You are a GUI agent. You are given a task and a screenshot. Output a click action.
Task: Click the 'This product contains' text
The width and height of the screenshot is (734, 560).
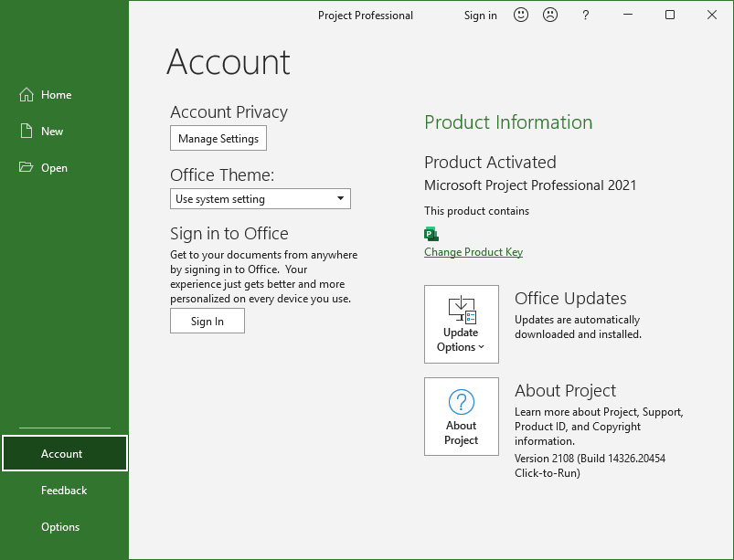[x=476, y=211]
